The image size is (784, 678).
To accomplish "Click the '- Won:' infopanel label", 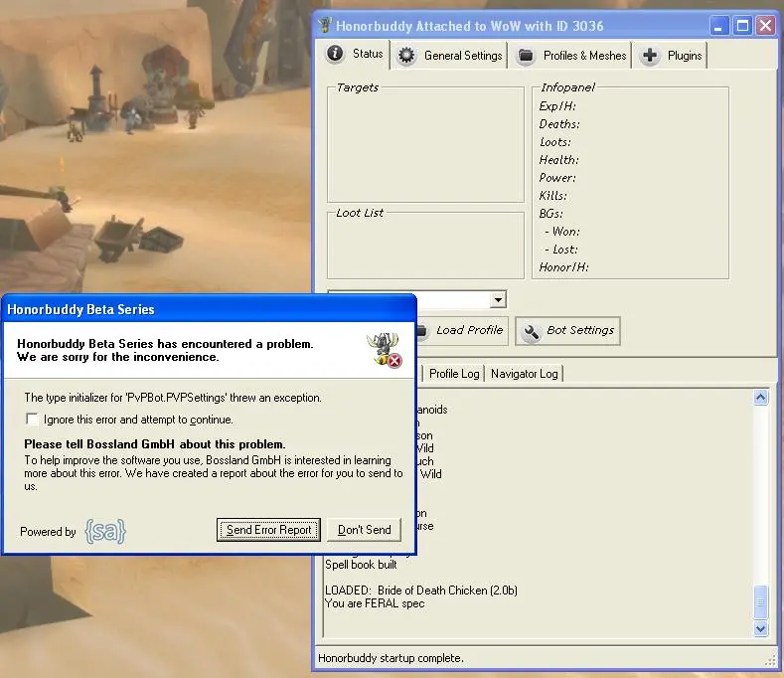I will pyautogui.click(x=562, y=232).
